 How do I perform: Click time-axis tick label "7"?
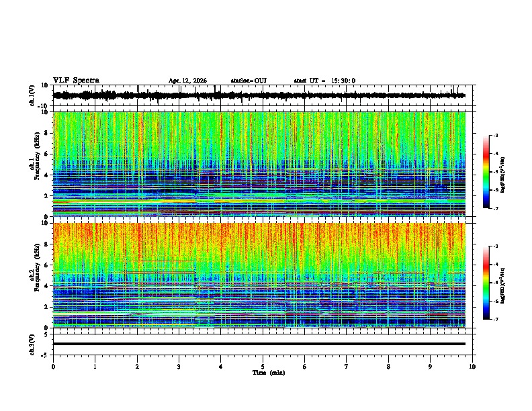click(347, 367)
